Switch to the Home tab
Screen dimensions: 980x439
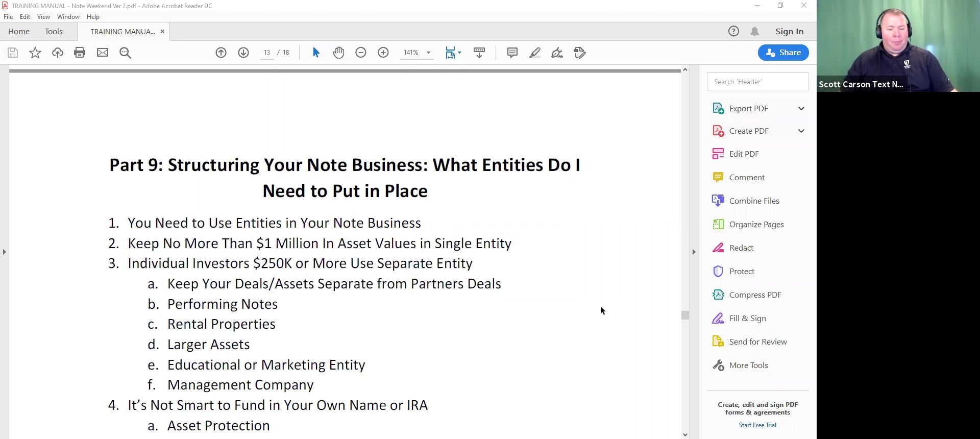tap(19, 32)
